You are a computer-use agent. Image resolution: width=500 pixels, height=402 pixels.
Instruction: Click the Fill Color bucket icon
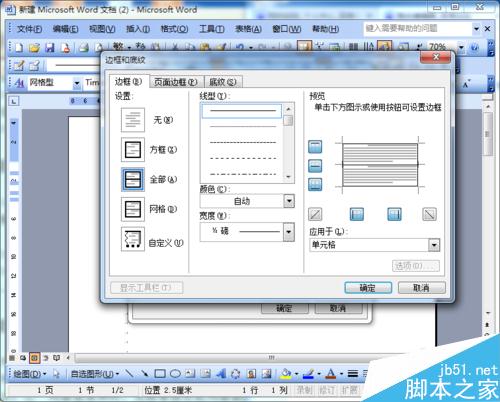[x=285, y=374]
